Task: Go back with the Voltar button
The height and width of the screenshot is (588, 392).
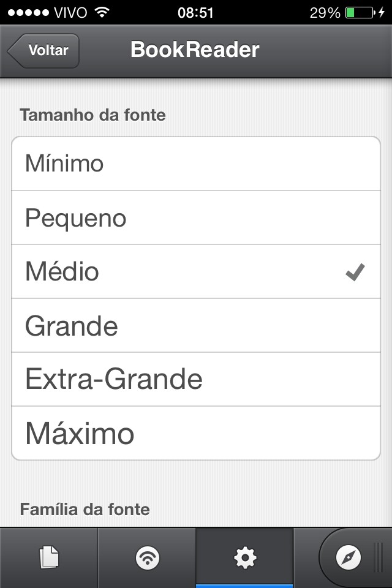Action: [x=44, y=50]
